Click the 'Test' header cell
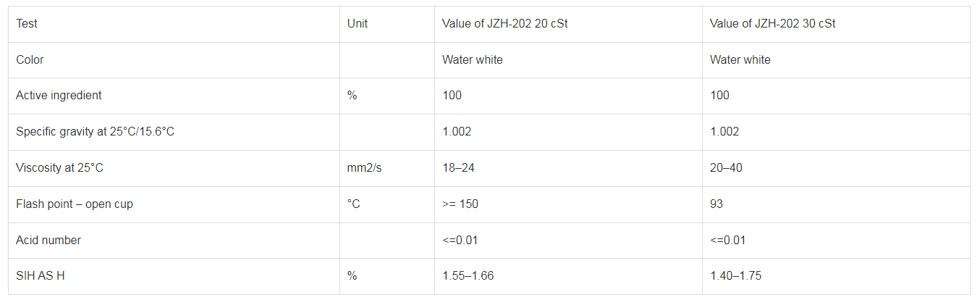Viewport: 980px width, 300px height. pyautogui.click(x=27, y=24)
